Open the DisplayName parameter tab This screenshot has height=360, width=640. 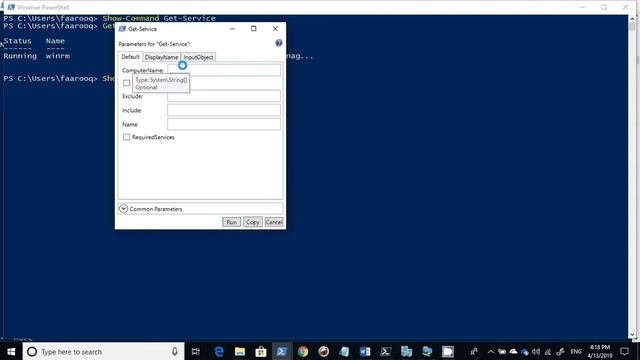162,57
